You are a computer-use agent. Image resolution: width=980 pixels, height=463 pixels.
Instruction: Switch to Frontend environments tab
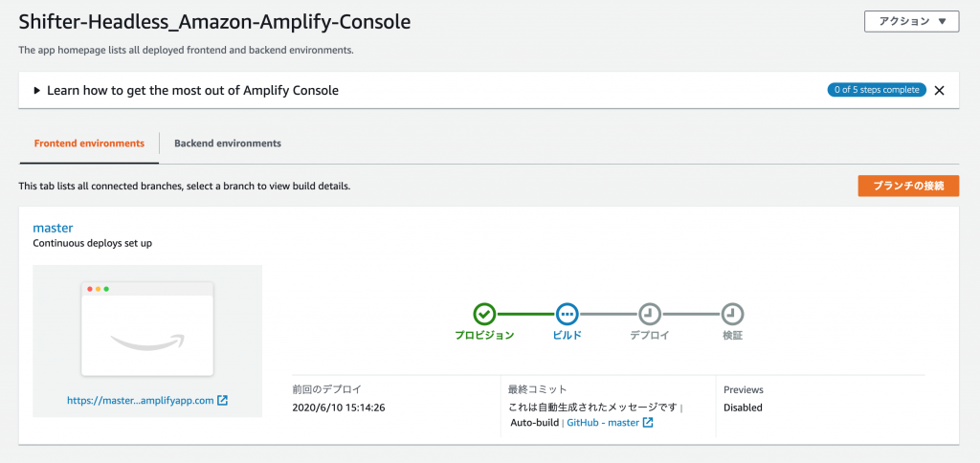pyautogui.click(x=89, y=143)
